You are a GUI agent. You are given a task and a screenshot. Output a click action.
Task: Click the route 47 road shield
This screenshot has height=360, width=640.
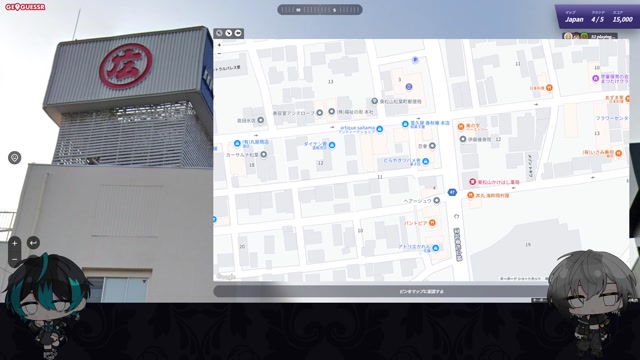pos(452,192)
